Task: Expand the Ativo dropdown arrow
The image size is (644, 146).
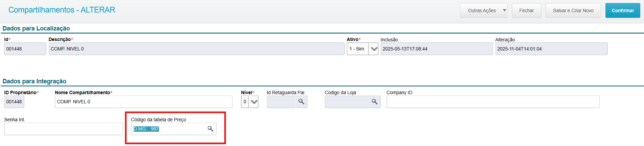Action: (x=374, y=49)
